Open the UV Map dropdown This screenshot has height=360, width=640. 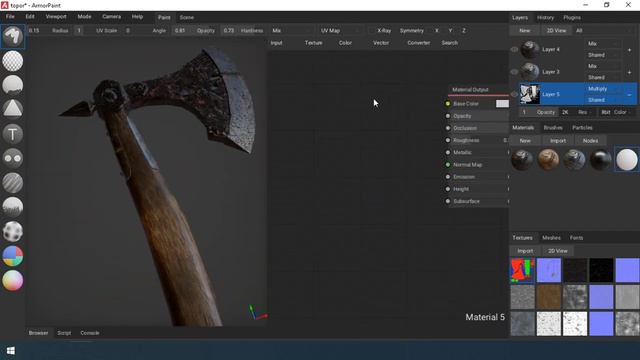(340, 31)
